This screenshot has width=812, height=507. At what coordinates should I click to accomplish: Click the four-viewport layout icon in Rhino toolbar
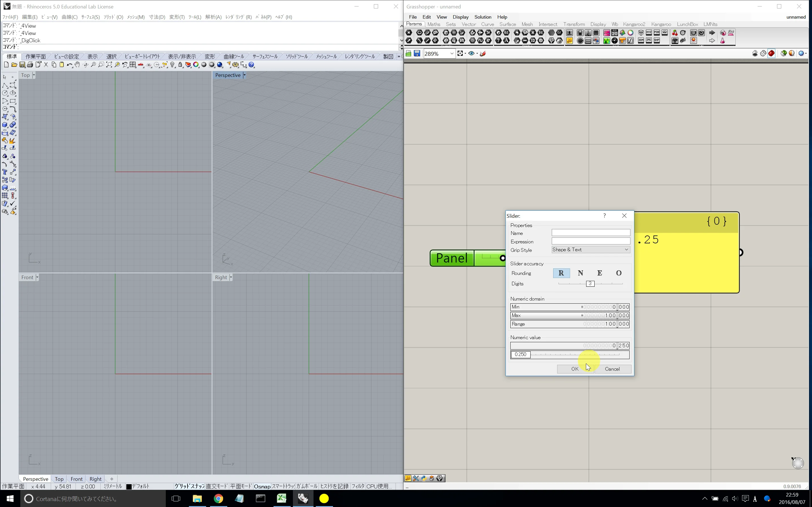point(133,65)
